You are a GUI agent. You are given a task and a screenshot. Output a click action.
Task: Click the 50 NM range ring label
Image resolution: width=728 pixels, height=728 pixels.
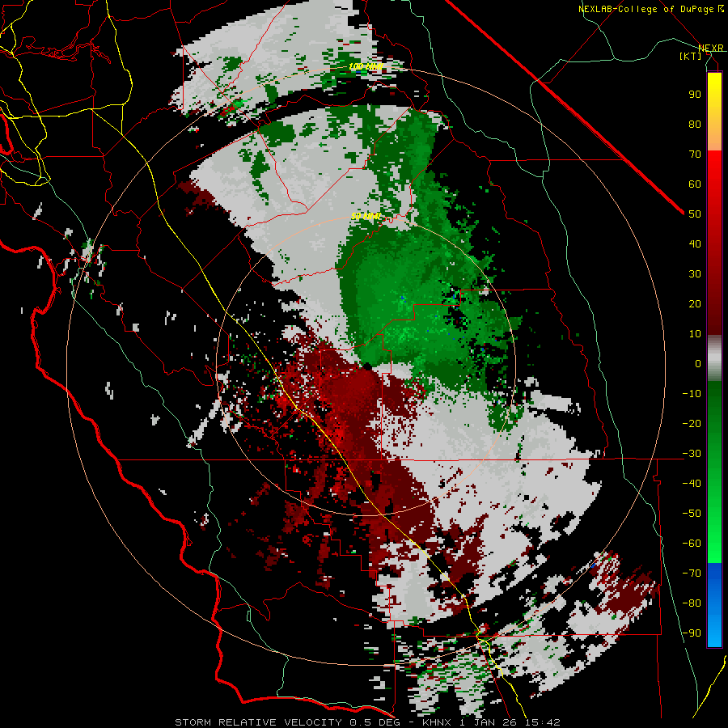pos(366,216)
